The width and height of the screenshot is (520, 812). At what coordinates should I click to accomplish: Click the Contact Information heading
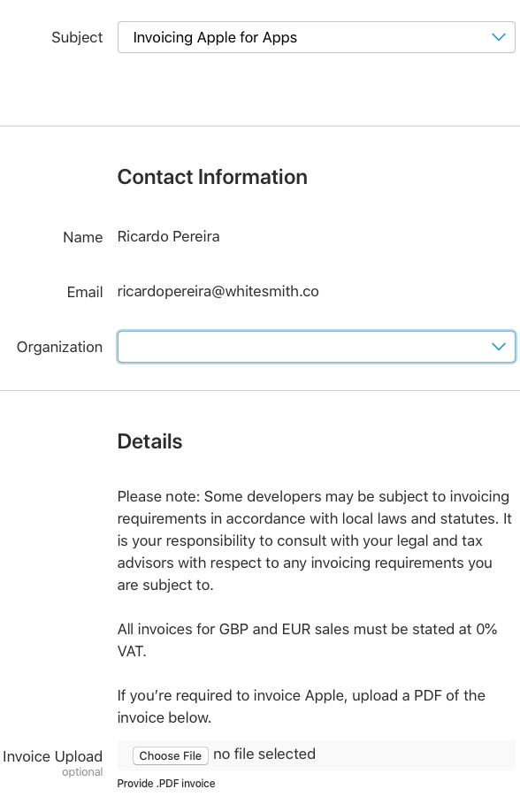coord(212,177)
